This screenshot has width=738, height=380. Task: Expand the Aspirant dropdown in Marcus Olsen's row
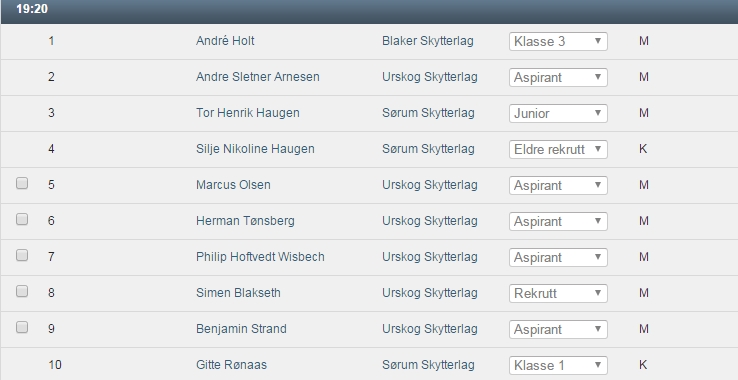[558, 186]
